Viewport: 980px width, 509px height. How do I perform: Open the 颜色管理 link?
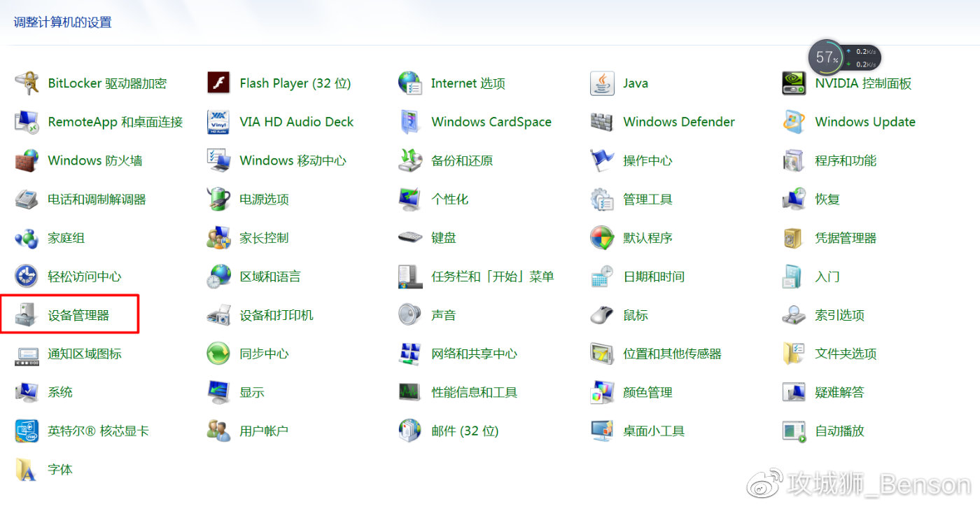point(647,392)
